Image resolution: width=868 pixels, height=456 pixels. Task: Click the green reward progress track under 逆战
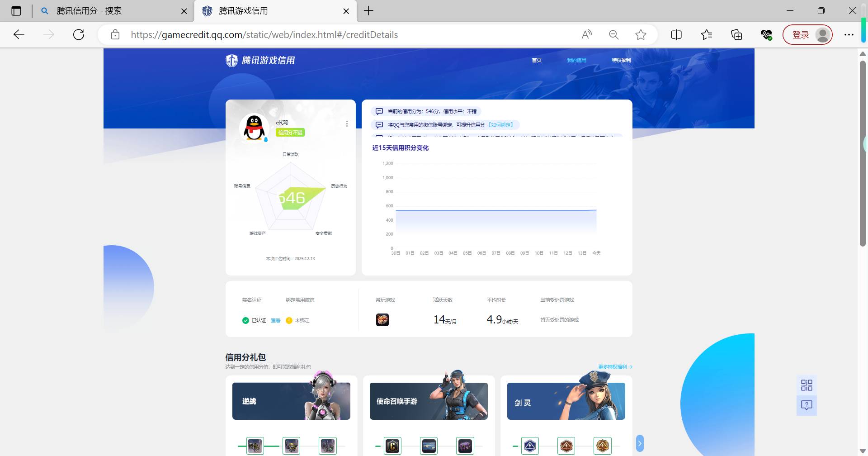point(272,446)
